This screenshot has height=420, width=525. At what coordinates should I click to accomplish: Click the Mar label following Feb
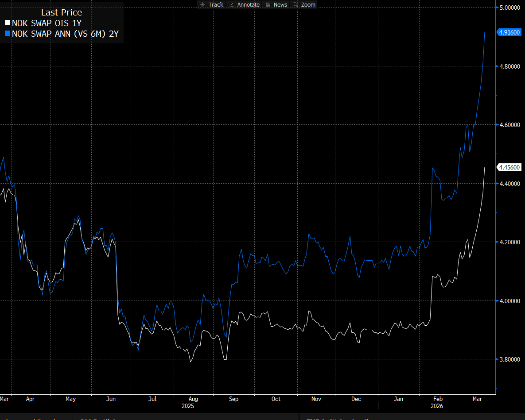(x=477, y=399)
